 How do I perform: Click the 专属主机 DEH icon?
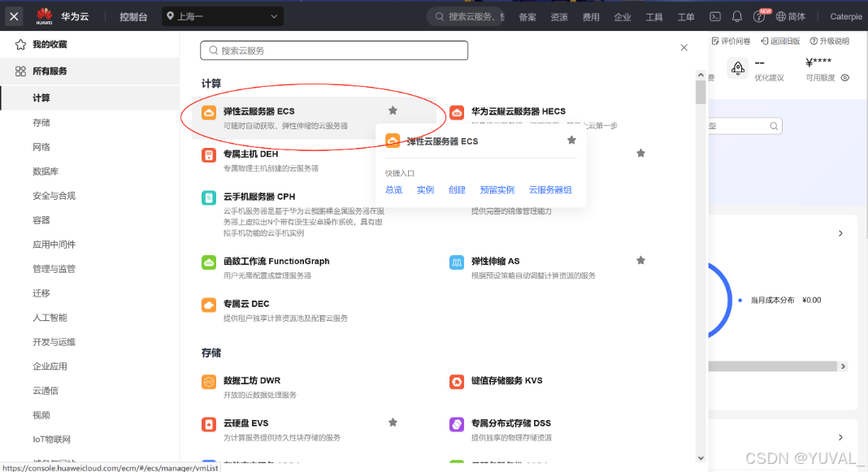(x=209, y=155)
